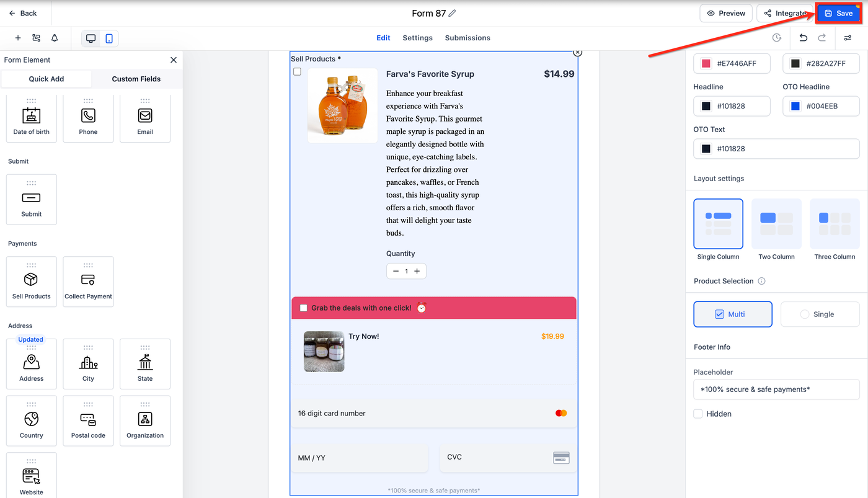Tick the Farva's Favorite Syrup checkbox
The height and width of the screenshot is (498, 868).
[297, 72]
